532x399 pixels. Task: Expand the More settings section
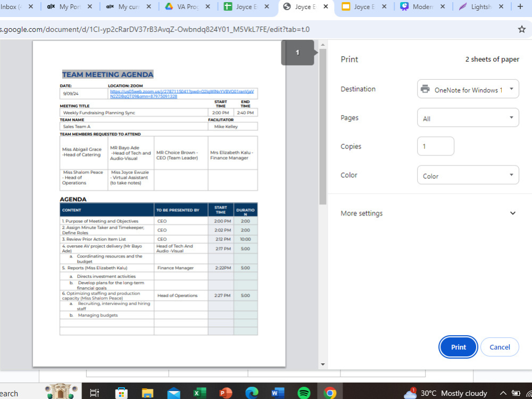[429, 213]
